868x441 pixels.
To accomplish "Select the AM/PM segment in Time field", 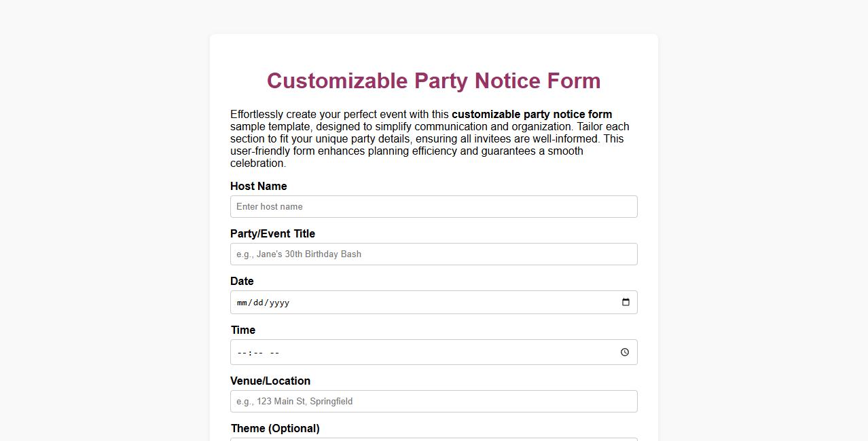I will pyautogui.click(x=274, y=352).
